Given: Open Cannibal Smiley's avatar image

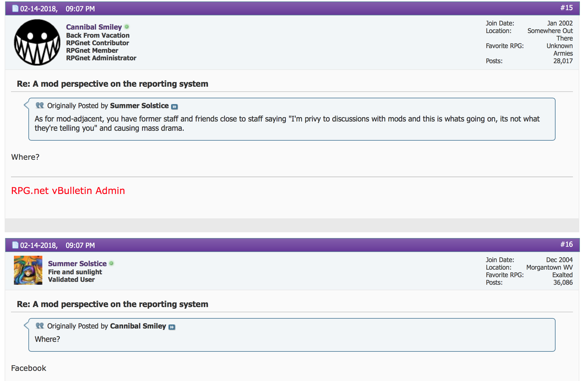Looking at the screenshot, I should (37, 42).
